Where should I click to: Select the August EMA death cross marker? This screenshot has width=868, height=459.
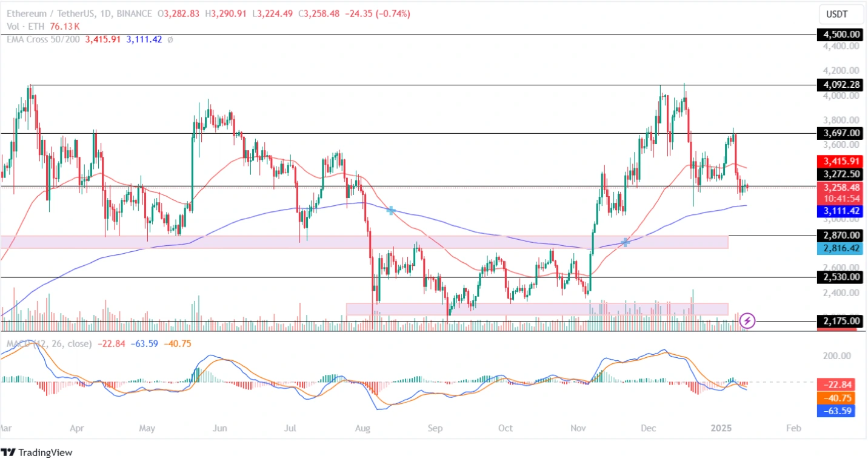391,210
